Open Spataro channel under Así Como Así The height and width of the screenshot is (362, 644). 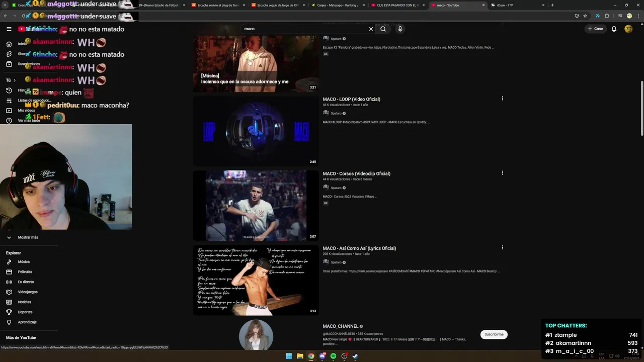[x=336, y=262]
